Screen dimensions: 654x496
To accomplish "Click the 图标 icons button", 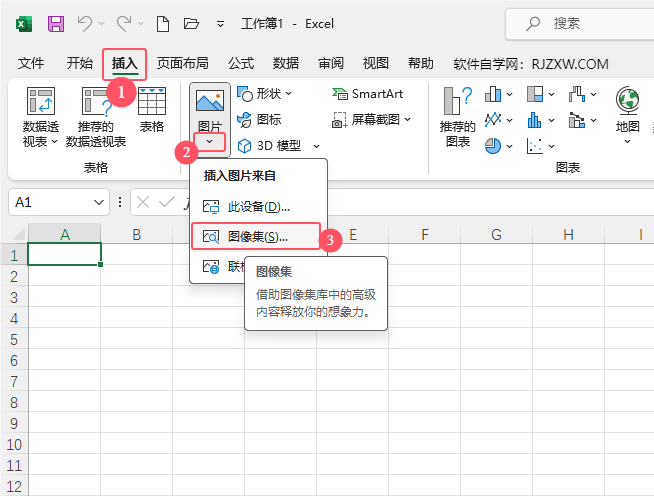I will coord(259,120).
